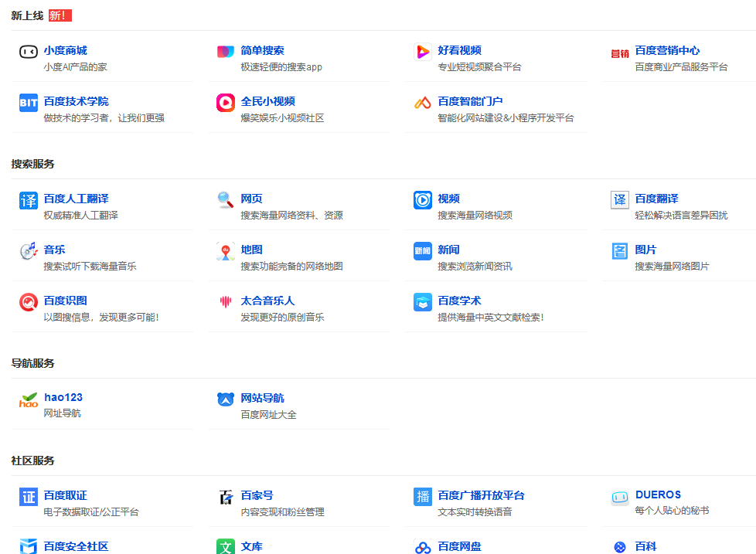Image resolution: width=756 pixels, height=554 pixels.
Task: Click the 百科 blue round icon
Action: (619, 547)
